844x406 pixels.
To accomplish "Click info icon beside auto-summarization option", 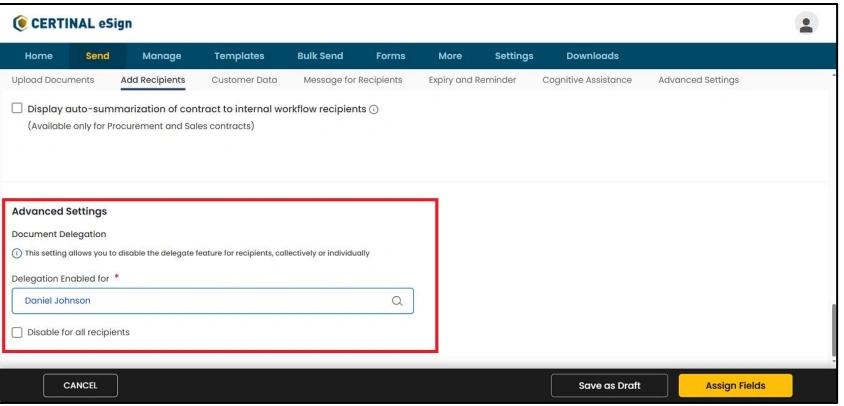I will click(374, 109).
